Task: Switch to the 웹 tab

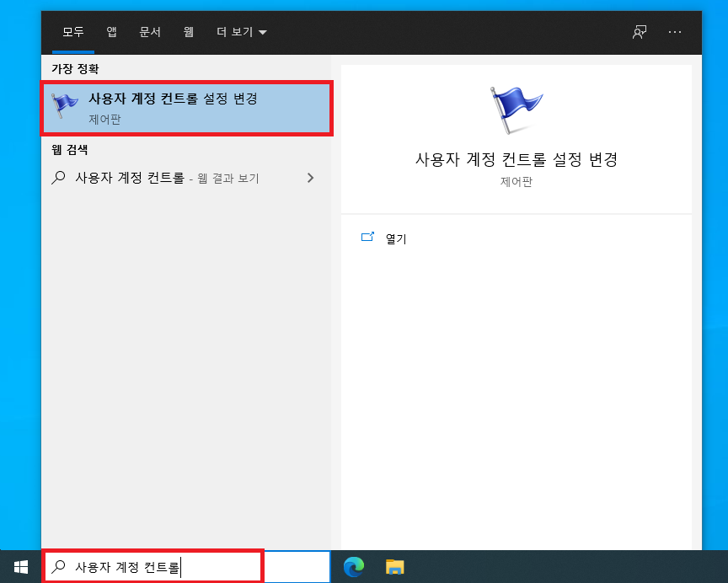Action: (188, 32)
